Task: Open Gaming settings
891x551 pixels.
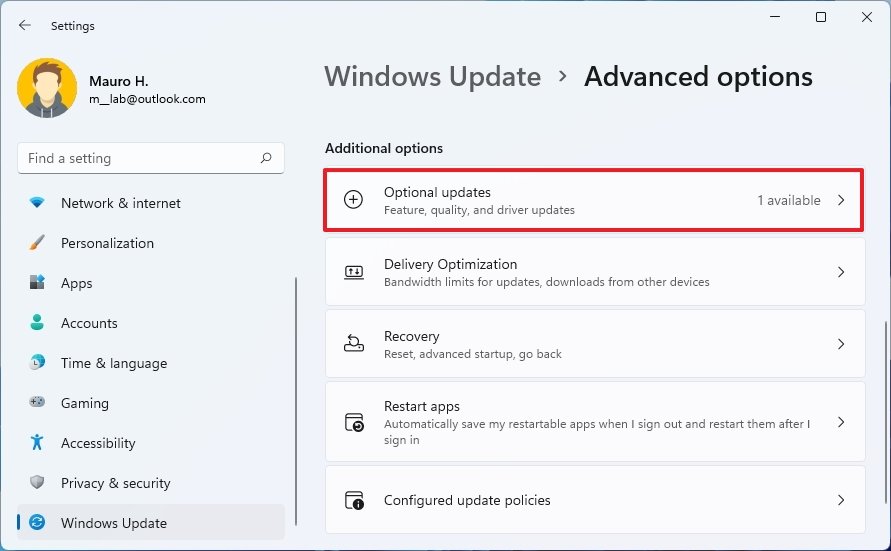Action: click(x=151, y=403)
